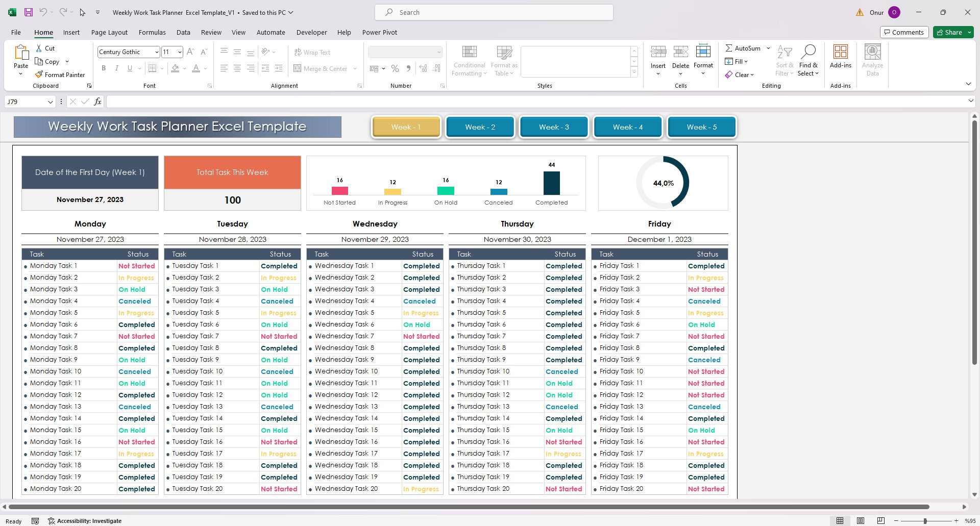The width and height of the screenshot is (980, 526).
Task: Go to the Week - 5 button
Action: (702, 127)
